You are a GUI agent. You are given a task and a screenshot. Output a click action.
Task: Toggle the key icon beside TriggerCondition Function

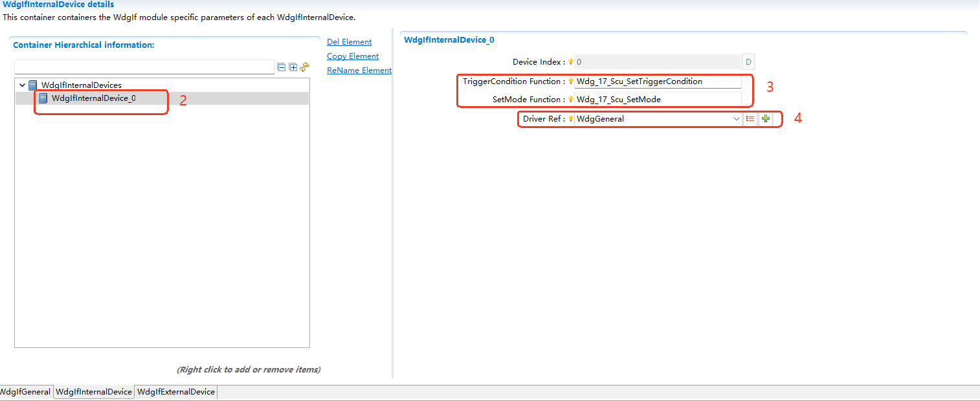[x=572, y=81]
